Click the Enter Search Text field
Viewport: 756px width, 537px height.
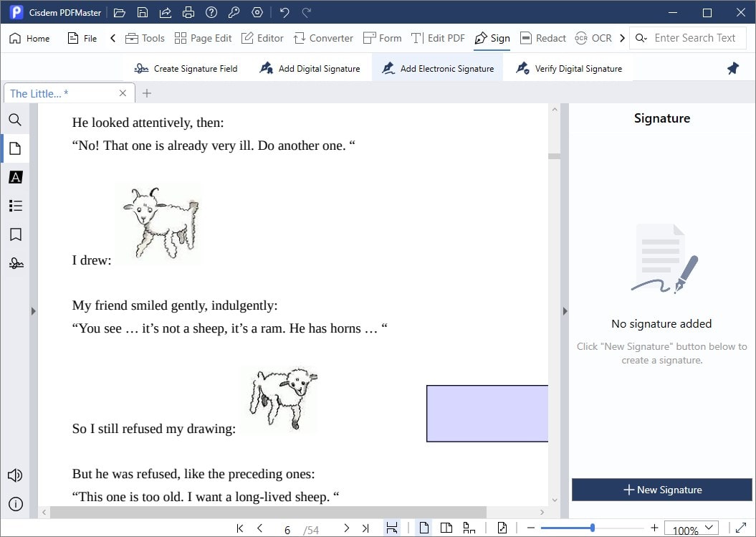(x=695, y=38)
